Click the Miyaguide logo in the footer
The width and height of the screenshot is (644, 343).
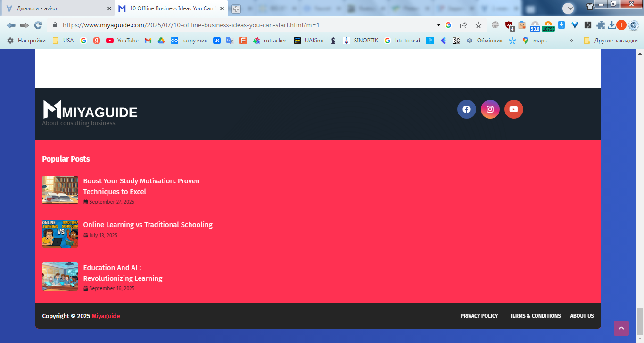(x=90, y=110)
